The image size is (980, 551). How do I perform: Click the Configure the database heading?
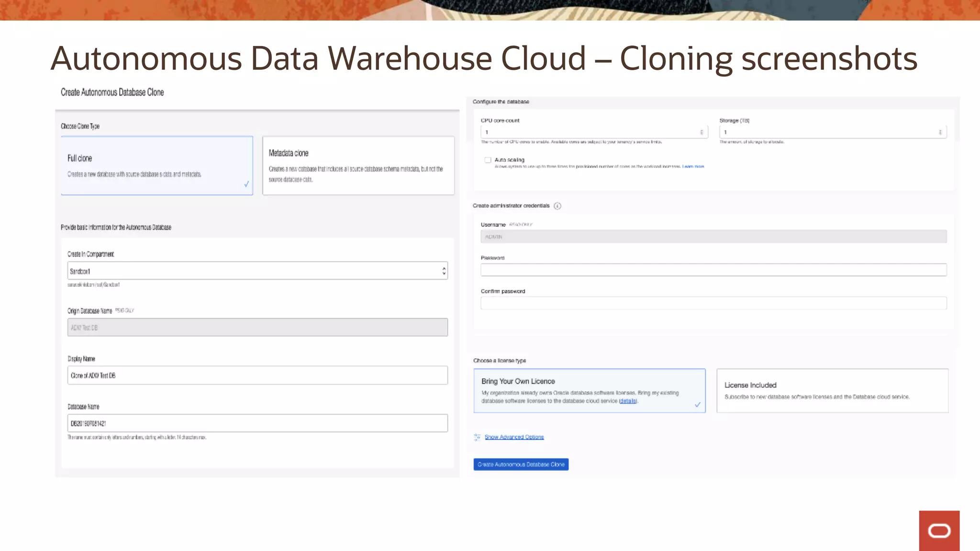point(501,102)
